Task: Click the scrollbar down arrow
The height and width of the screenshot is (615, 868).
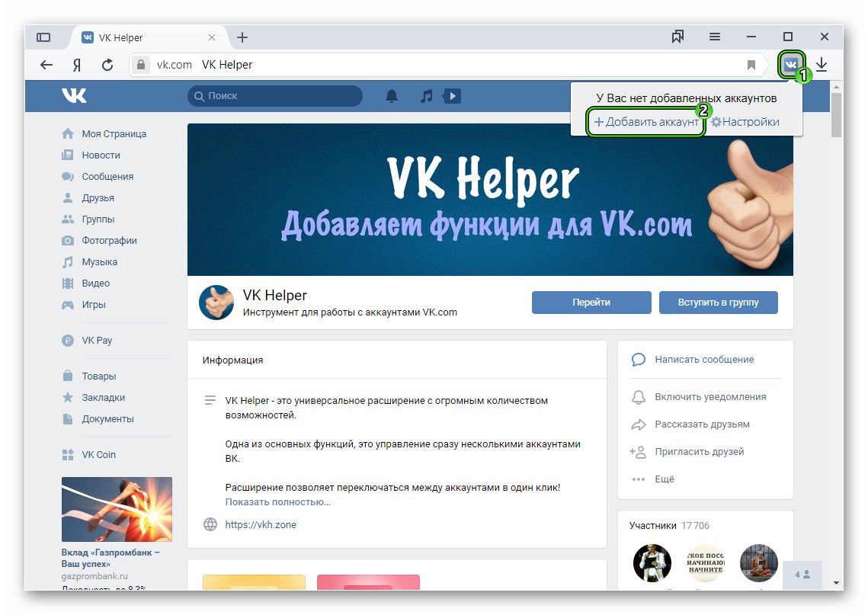Action: [836, 583]
